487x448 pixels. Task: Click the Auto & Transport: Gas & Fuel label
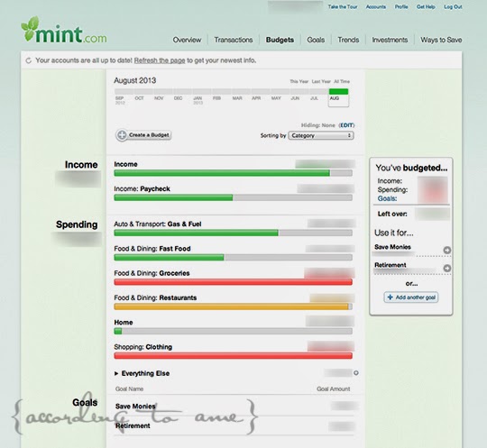pyautogui.click(x=158, y=224)
